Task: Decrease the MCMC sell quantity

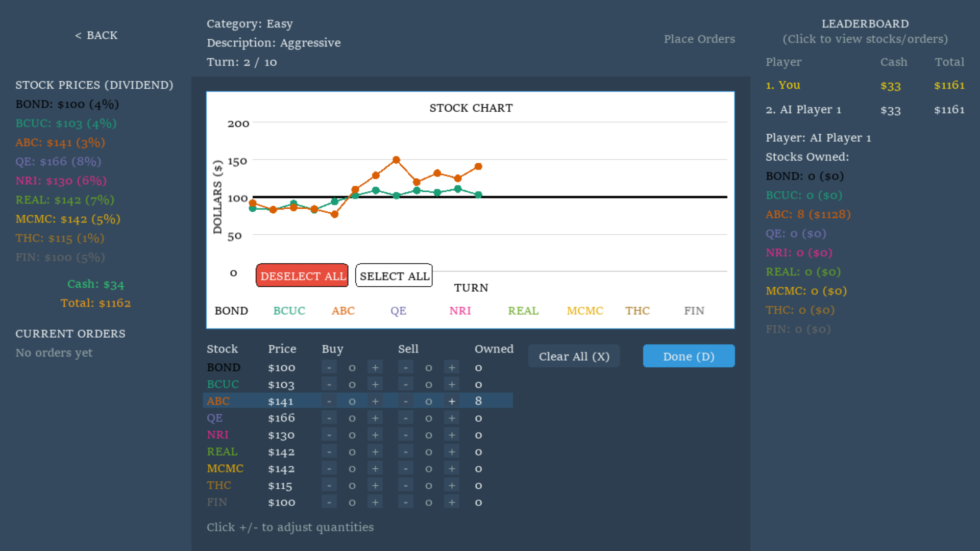Action: point(406,468)
